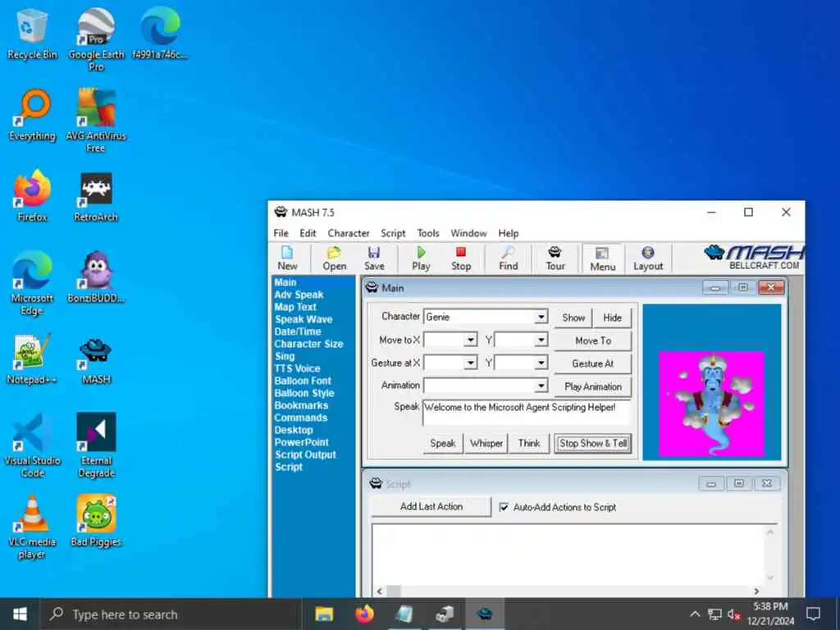Show hidden system tray icons chevron

click(694, 614)
